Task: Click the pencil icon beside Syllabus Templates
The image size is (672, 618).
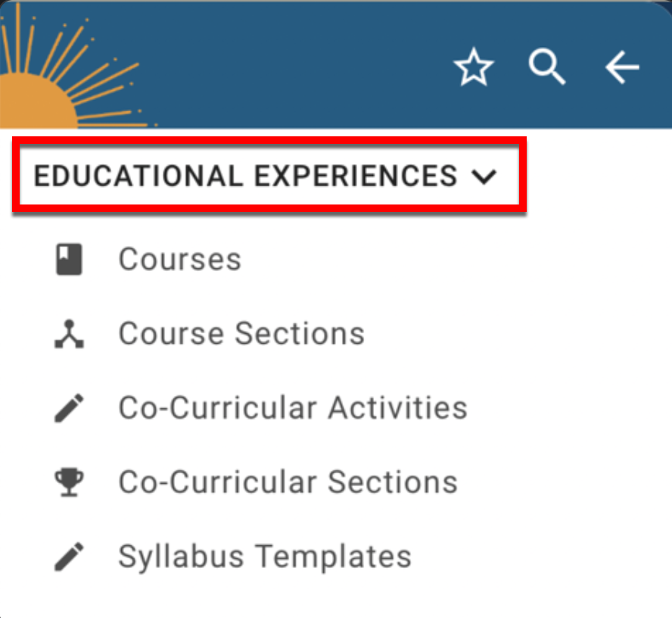Action: (x=70, y=558)
